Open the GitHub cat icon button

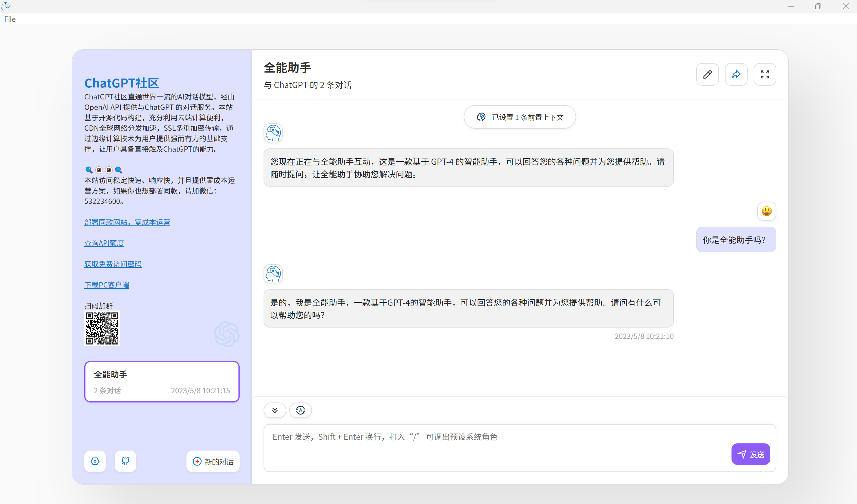pos(126,461)
